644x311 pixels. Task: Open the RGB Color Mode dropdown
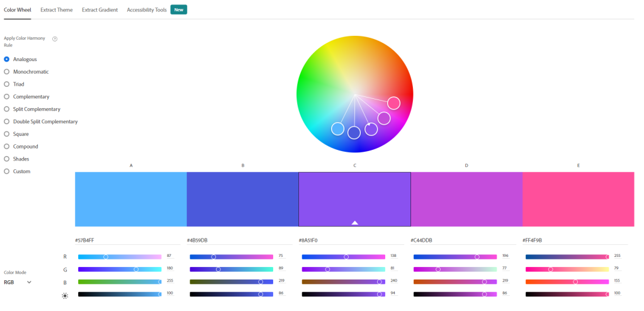coord(18,283)
